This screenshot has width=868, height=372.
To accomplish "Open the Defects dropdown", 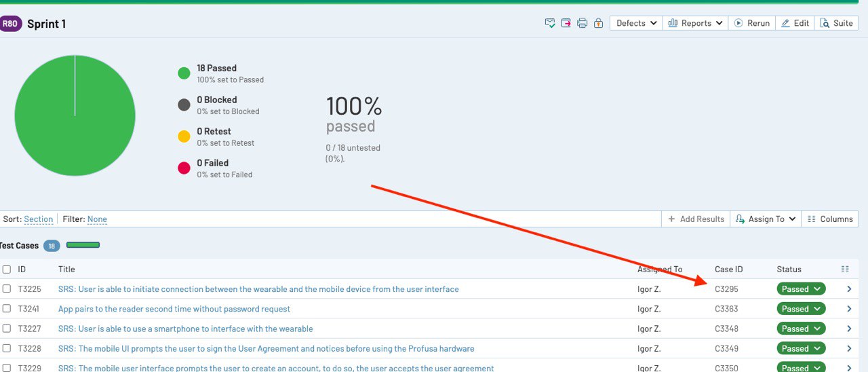I will (636, 23).
